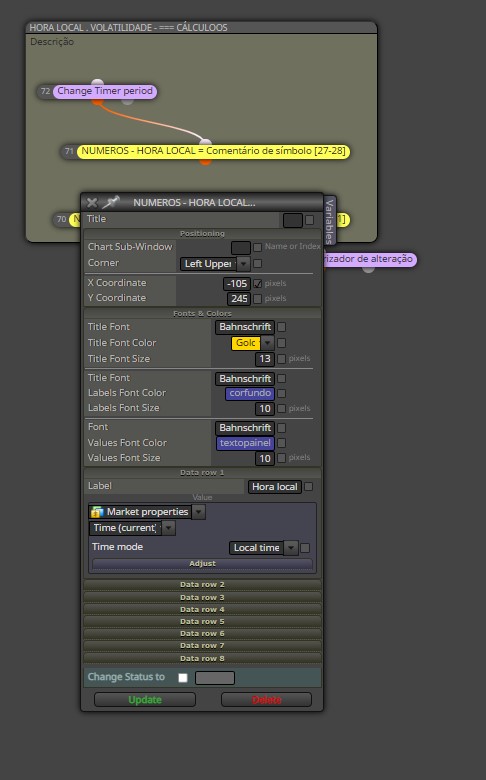The height and width of the screenshot is (780, 486).
Task: Collapse the Data row 1 section
Action: coord(202,473)
